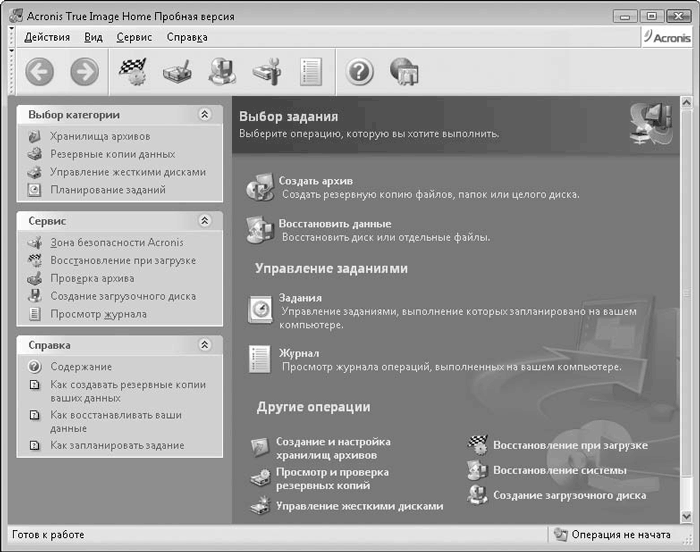Collapse the Справка sidebar panel

pyautogui.click(x=205, y=345)
